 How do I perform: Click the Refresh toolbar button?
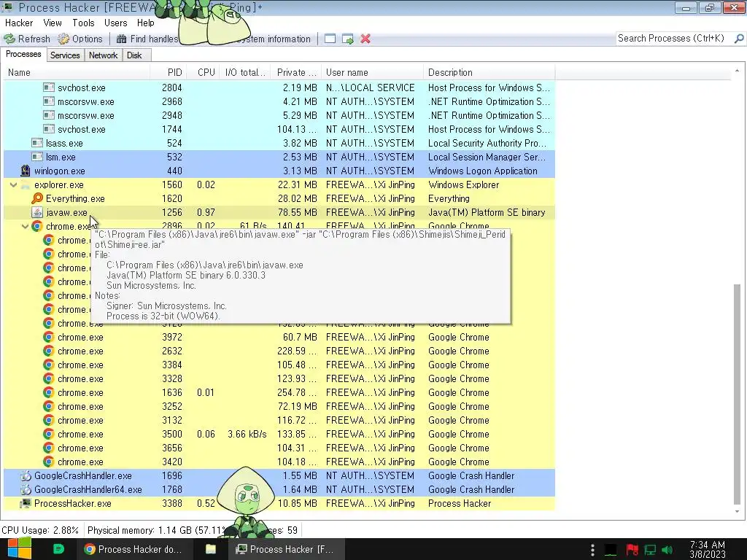tap(27, 39)
